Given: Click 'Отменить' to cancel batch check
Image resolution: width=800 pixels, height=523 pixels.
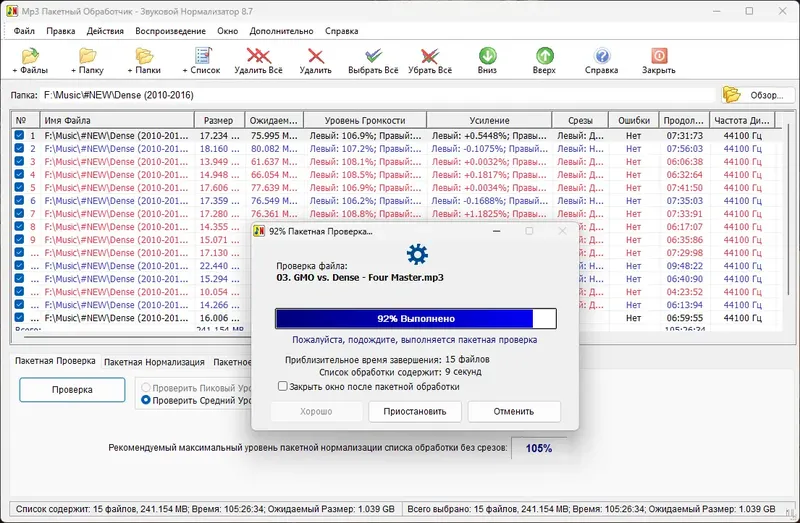Looking at the screenshot, I should [x=514, y=411].
